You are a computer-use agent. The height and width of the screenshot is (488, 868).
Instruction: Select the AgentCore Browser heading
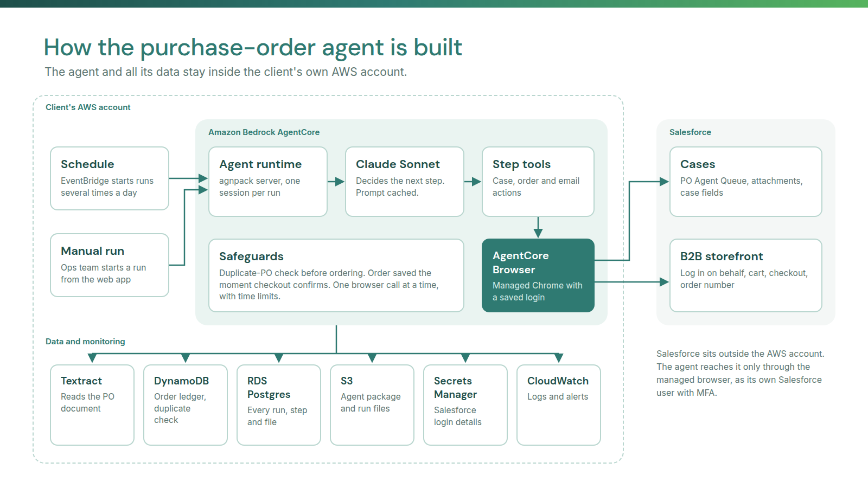(521, 262)
